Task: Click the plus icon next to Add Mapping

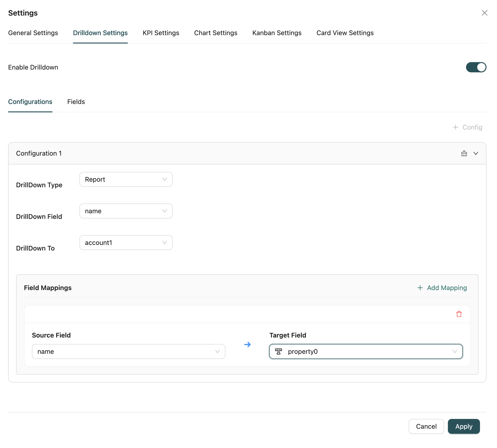Action: (x=420, y=288)
